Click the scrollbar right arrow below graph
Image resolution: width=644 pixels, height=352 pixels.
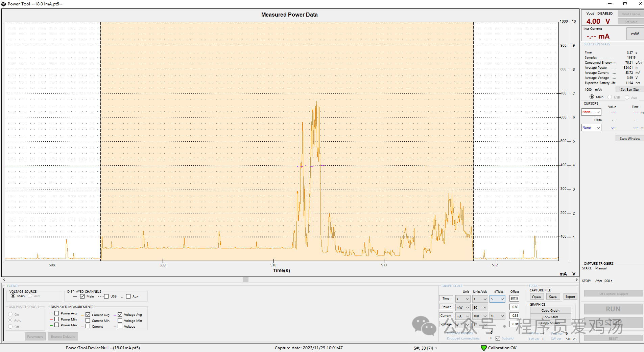(x=576, y=280)
